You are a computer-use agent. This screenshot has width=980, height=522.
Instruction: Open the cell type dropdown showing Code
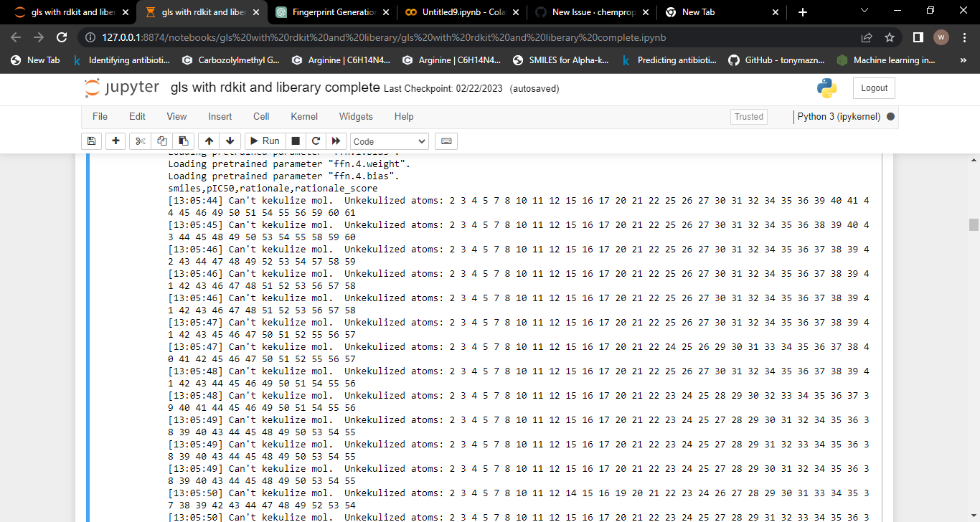click(389, 141)
